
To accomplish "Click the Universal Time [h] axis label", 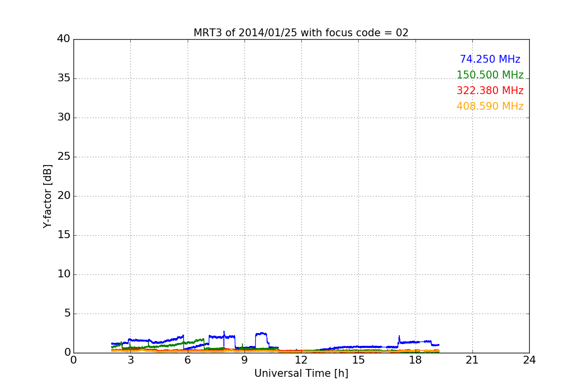I will [301, 373].
